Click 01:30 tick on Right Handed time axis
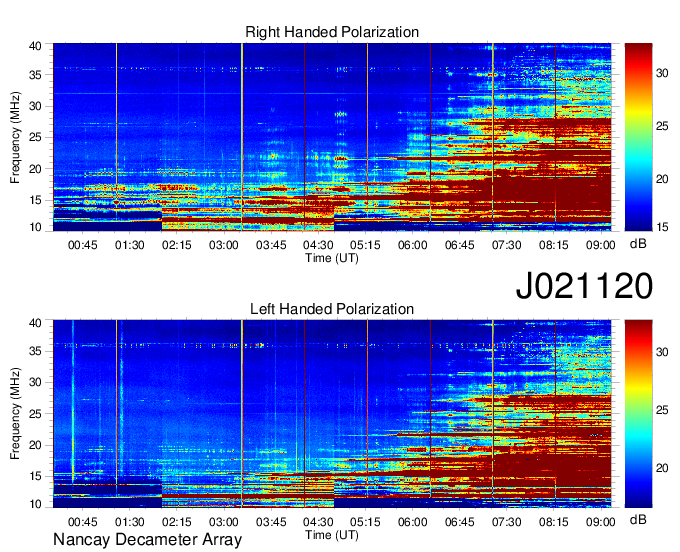Viewport: 680px width, 552px height. (130, 245)
